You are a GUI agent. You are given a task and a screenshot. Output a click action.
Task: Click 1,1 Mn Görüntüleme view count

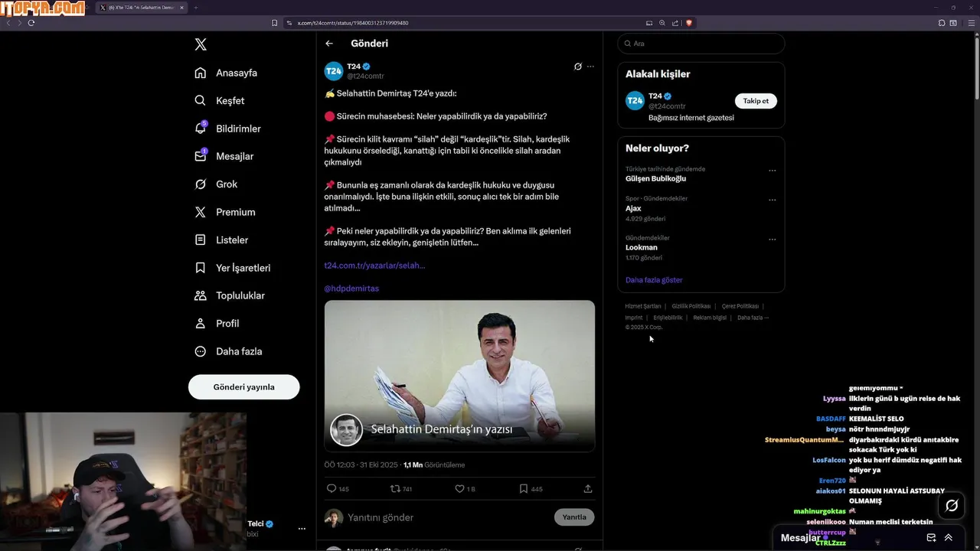434,465
